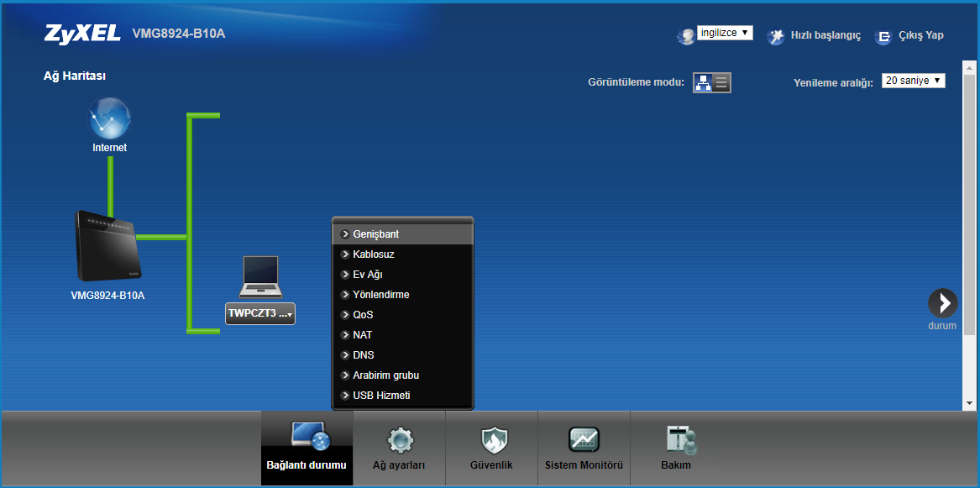Click the Çıkış Yap link
This screenshot has width=980, height=488.
pyautogui.click(x=920, y=35)
